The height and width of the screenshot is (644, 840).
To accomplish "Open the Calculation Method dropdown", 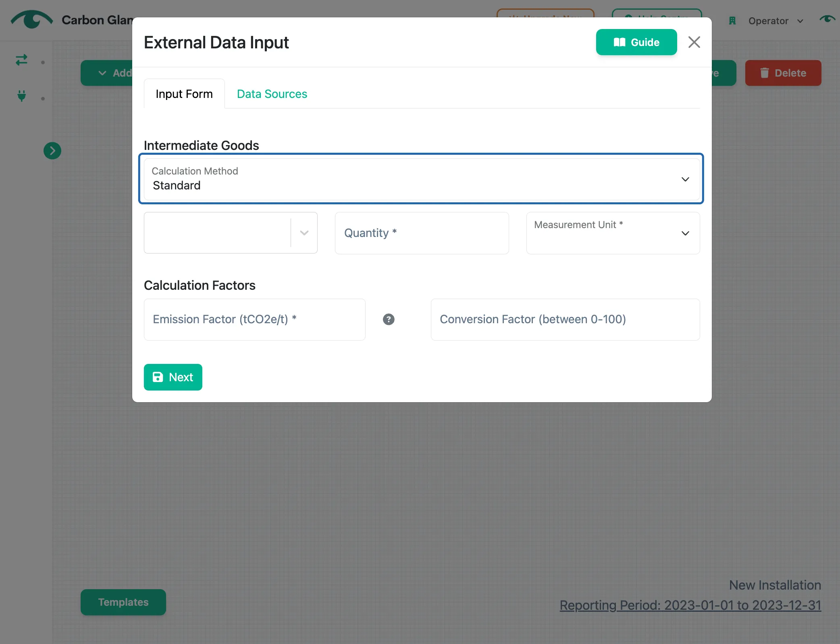I will pos(422,179).
